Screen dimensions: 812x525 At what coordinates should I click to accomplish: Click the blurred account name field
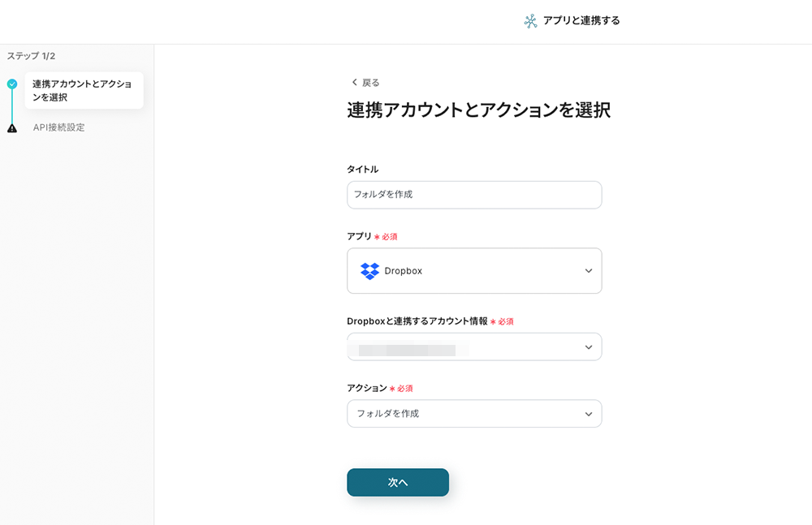pyautogui.click(x=414, y=350)
